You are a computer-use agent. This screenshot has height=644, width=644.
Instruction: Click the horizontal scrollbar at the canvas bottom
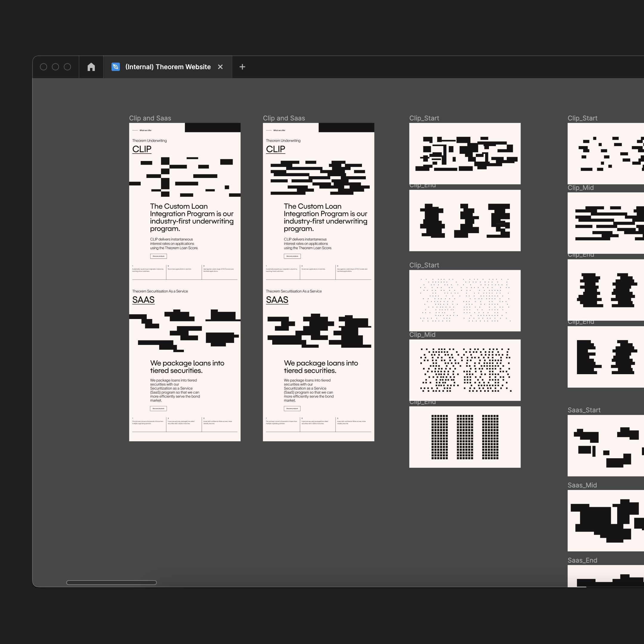pos(111,583)
